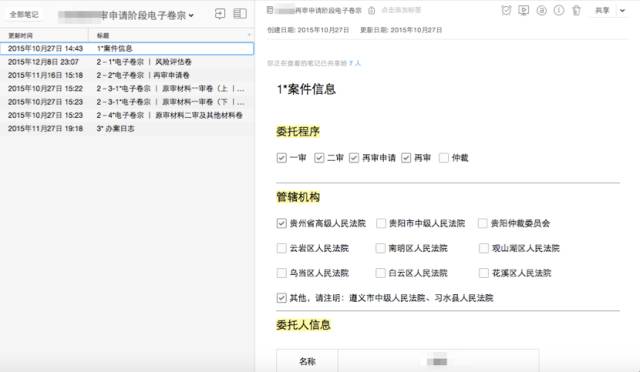Toggle the 再审申请 checkbox
The height and width of the screenshot is (372, 640).
[354, 158]
